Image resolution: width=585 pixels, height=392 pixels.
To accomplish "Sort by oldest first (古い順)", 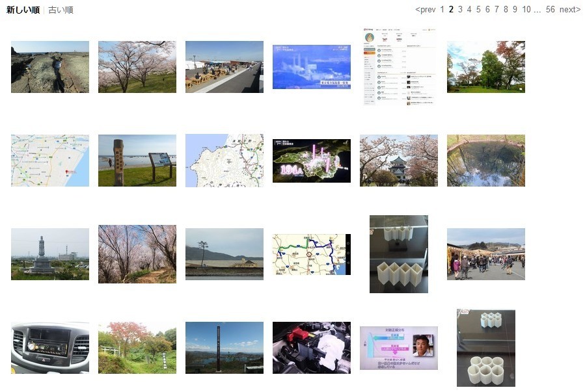I will [61, 10].
